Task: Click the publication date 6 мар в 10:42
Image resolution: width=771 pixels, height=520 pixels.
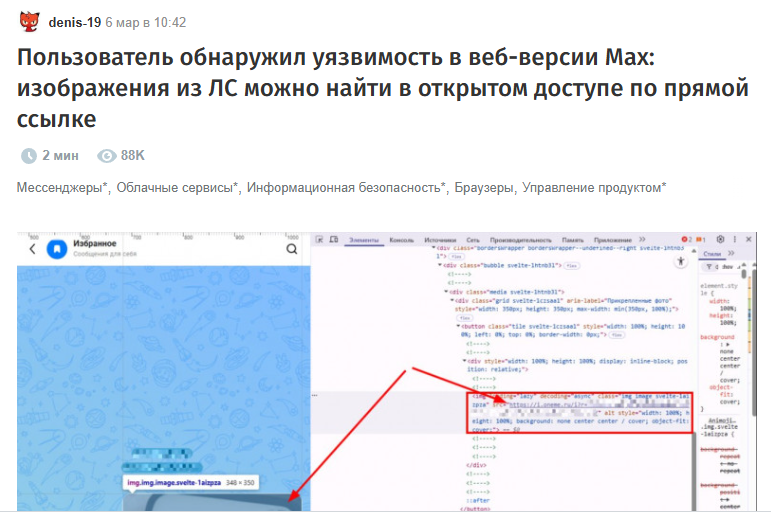Action: click(146, 23)
